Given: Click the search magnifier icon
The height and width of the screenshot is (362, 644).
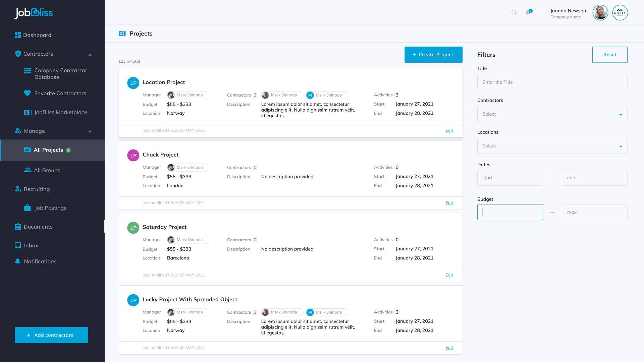Looking at the screenshot, I should click(x=514, y=13).
